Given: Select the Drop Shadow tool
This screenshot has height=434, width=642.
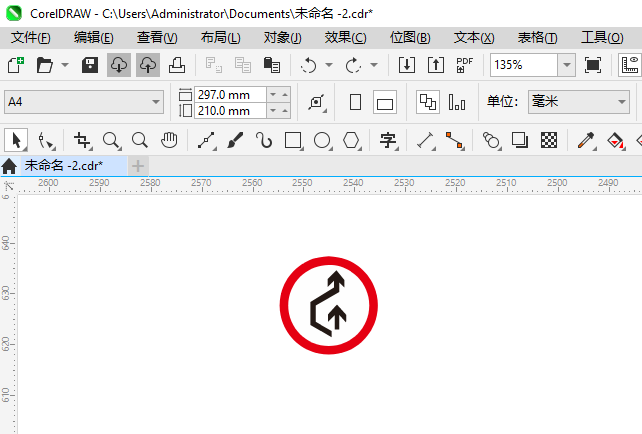Looking at the screenshot, I should [x=520, y=140].
